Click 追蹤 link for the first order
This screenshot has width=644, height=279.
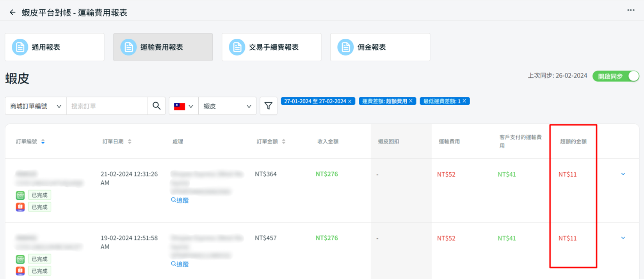pyautogui.click(x=180, y=200)
